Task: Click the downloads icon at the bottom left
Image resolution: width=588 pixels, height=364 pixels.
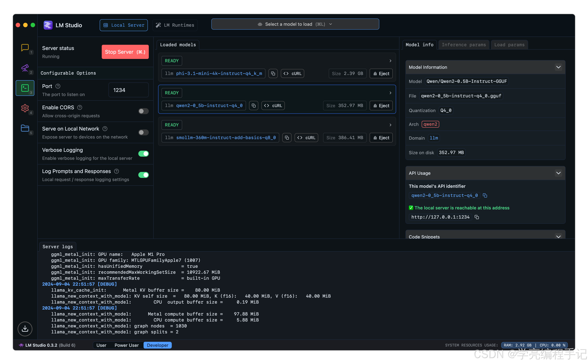Action: [25, 329]
